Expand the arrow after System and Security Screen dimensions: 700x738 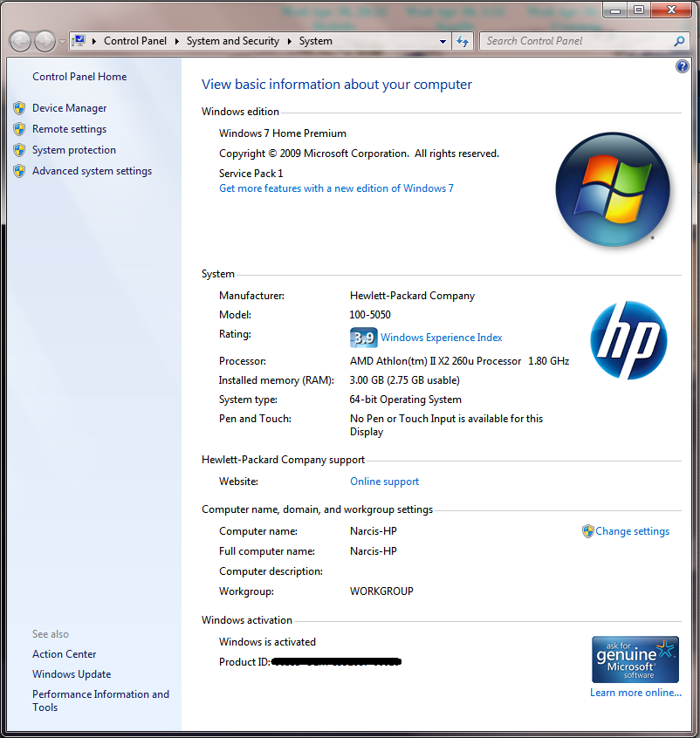pos(289,41)
